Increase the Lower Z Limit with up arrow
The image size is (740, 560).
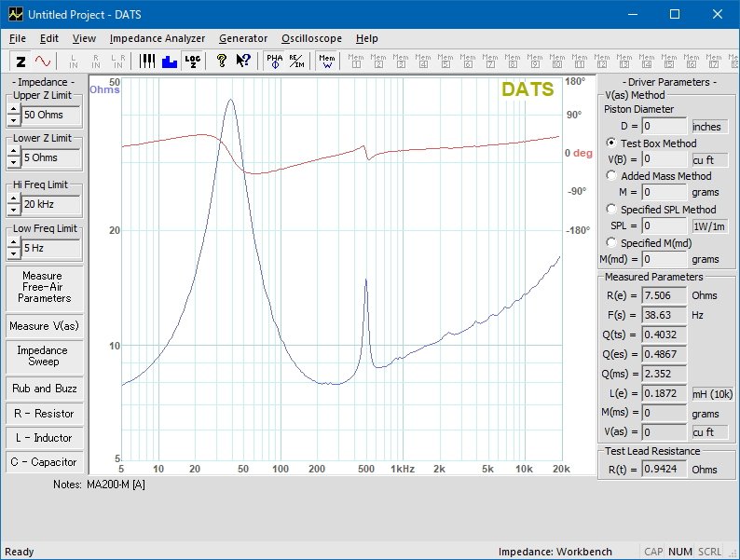coord(14,153)
